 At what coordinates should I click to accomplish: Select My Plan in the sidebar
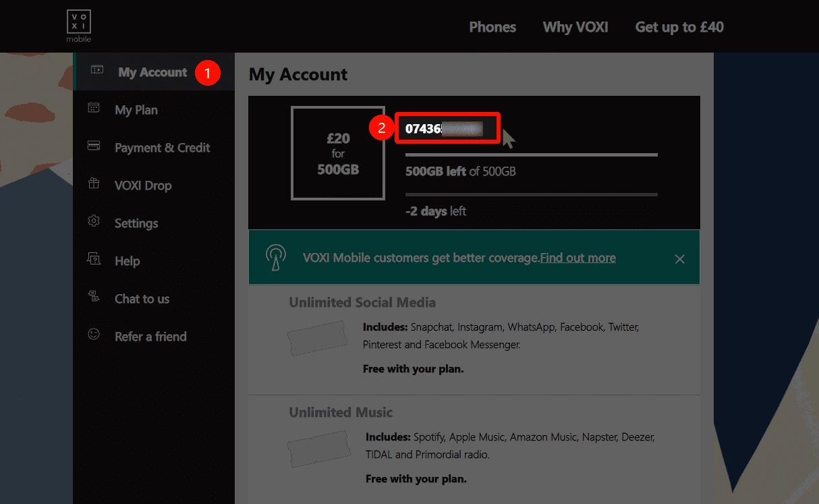pos(136,110)
